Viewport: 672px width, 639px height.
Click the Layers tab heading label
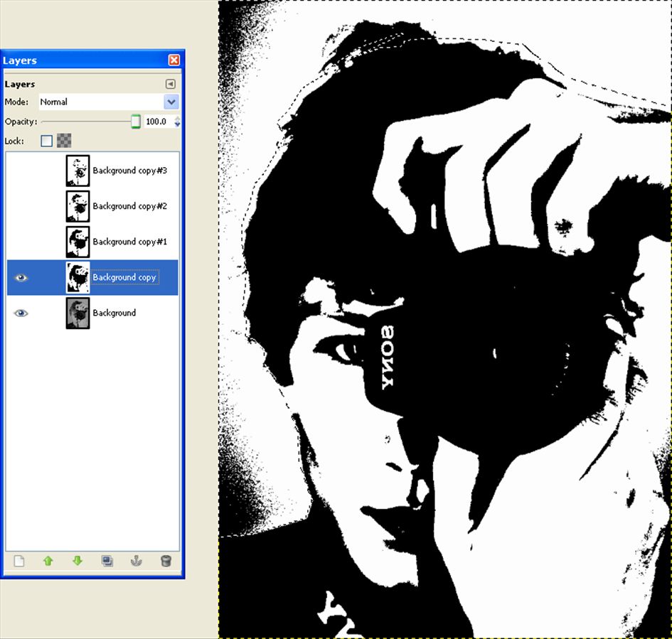coord(20,84)
